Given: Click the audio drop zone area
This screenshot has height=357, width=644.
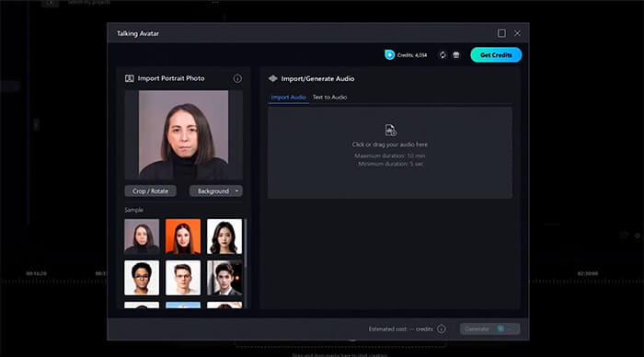Looking at the screenshot, I should click(x=390, y=153).
